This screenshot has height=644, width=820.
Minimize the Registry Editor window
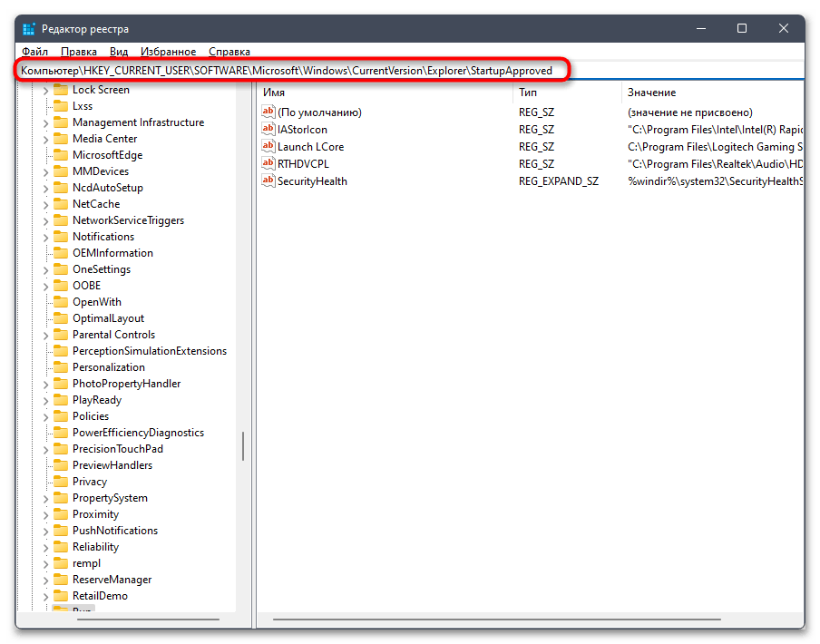pyautogui.click(x=701, y=28)
